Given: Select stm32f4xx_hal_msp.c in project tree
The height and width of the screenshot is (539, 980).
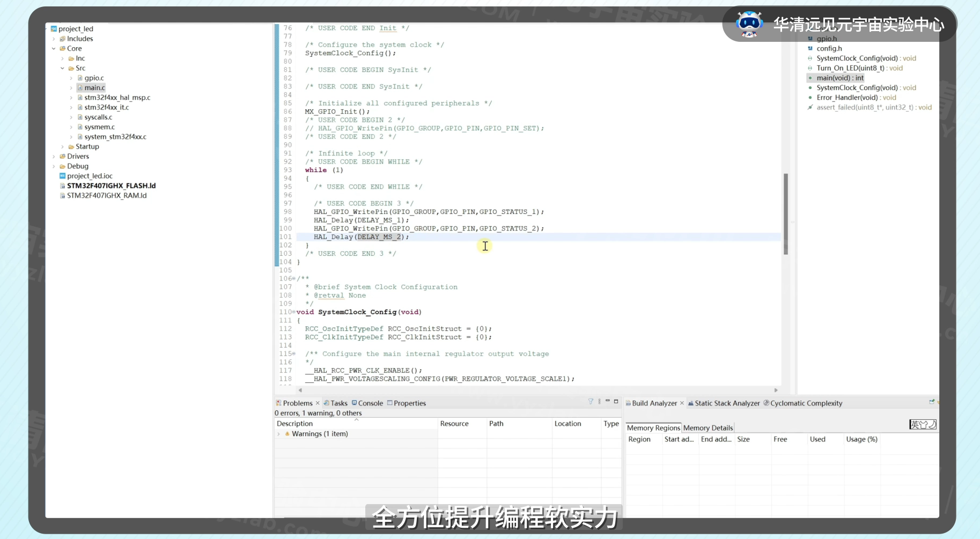Looking at the screenshot, I should pyautogui.click(x=117, y=98).
